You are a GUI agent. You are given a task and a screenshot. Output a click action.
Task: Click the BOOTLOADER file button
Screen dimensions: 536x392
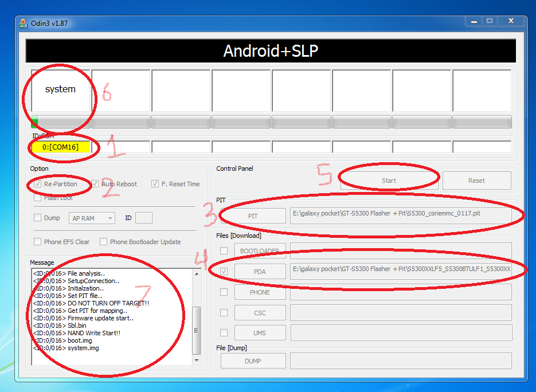[x=260, y=251]
